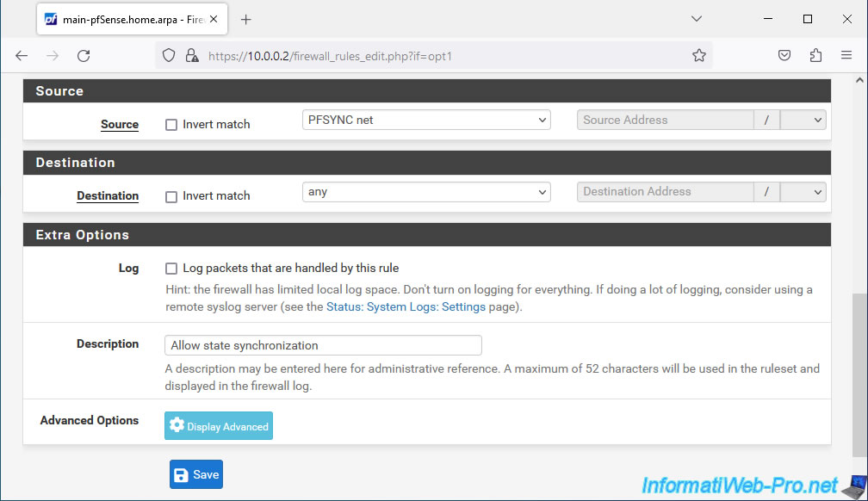The image size is (868, 501).
Task: Enable Invert match for Source
Action: tap(171, 125)
